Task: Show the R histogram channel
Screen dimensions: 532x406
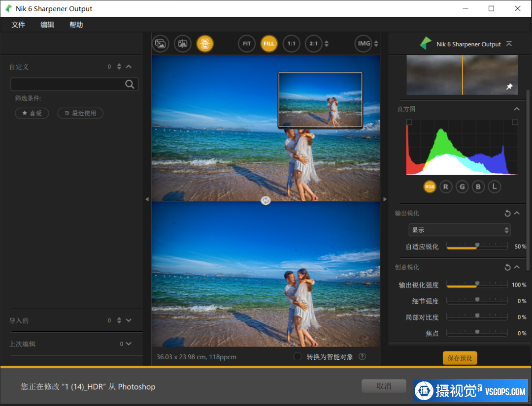Action: point(446,187)
